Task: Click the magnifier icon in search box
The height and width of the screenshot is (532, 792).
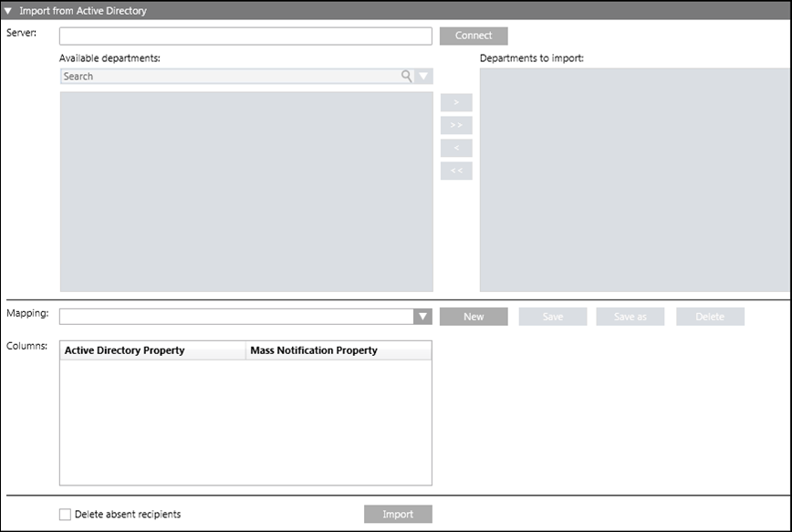Action: coord(406,77)
